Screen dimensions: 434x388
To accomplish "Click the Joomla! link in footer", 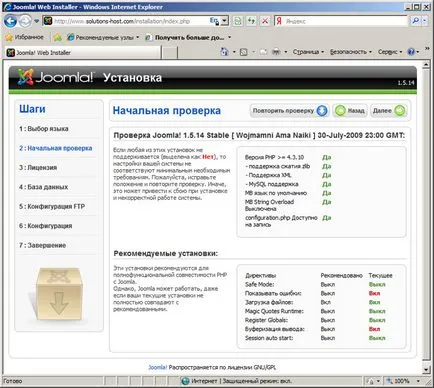I will tap(158, 367).
